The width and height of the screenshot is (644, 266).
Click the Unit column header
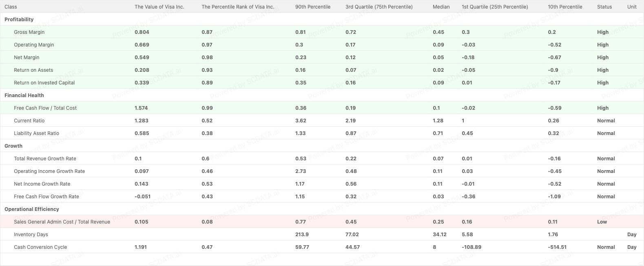(632, 7)
